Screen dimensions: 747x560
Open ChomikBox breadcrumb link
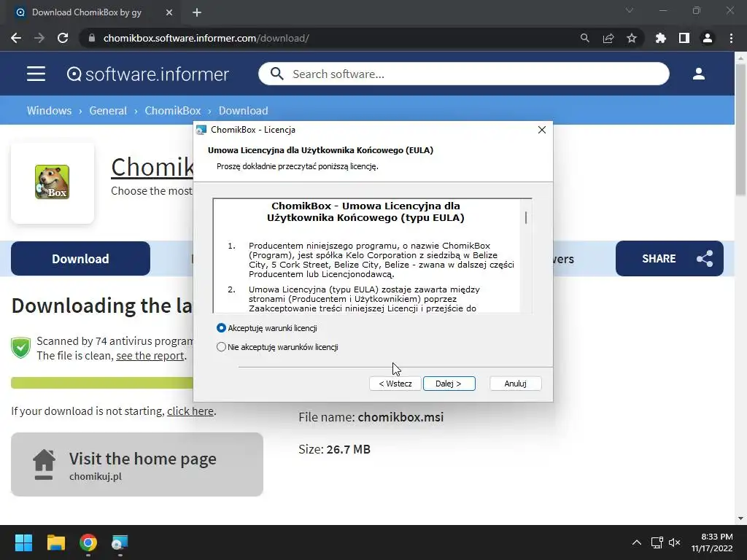[x=173, y=111]
